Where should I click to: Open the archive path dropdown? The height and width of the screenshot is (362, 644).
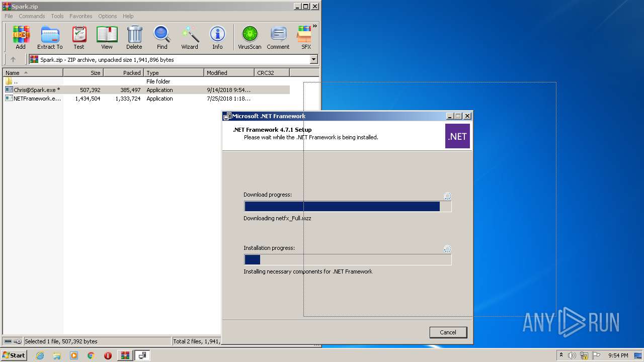(314, 59)
